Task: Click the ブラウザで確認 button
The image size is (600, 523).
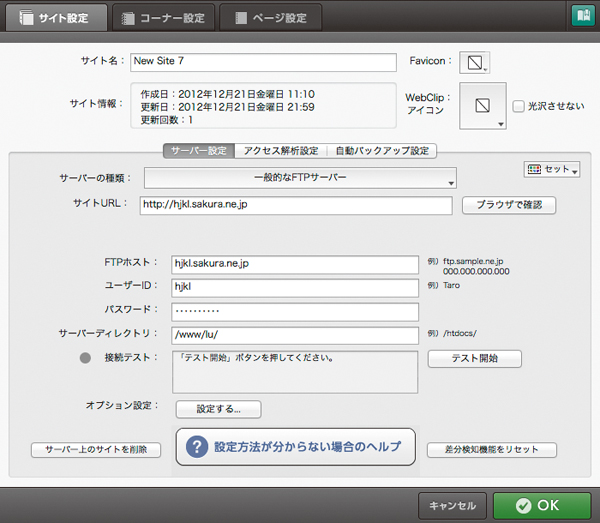Action: coord(509,205)
